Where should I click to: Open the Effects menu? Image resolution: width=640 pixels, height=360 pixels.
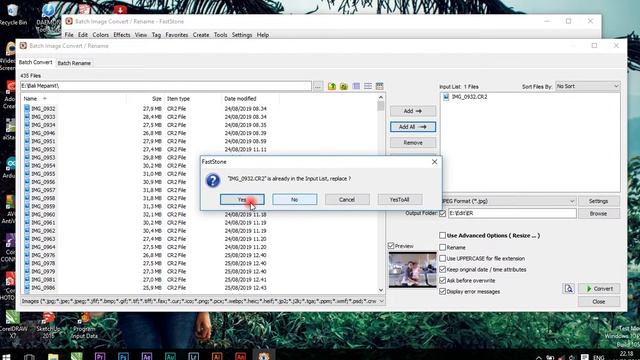122,35
